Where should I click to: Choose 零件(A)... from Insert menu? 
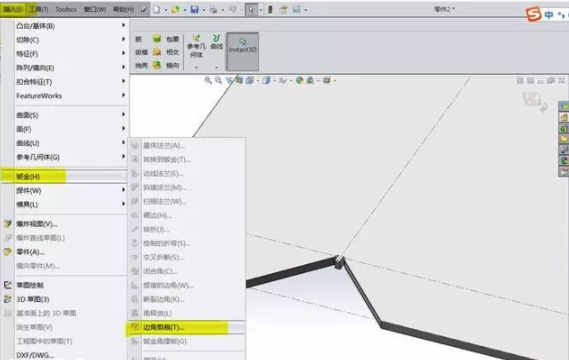click(30, 252)
